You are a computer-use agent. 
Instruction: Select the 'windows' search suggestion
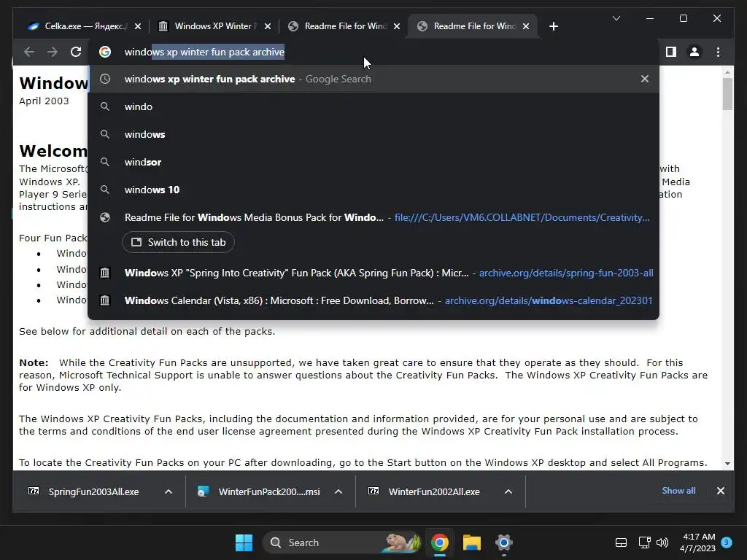point(373,134)
